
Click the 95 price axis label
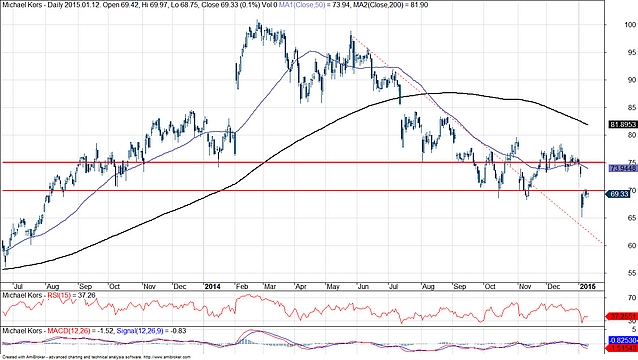[631, 52]
